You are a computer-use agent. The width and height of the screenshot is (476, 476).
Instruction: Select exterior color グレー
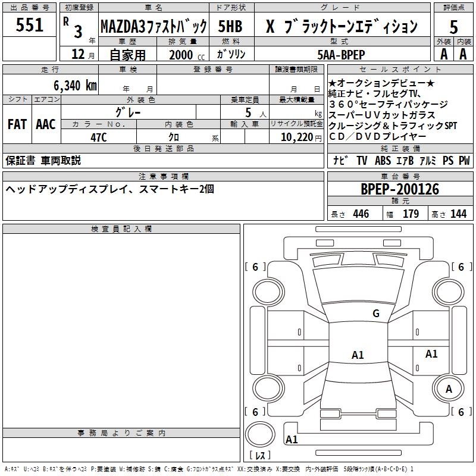pyautogui.click(x=128, y=112)
